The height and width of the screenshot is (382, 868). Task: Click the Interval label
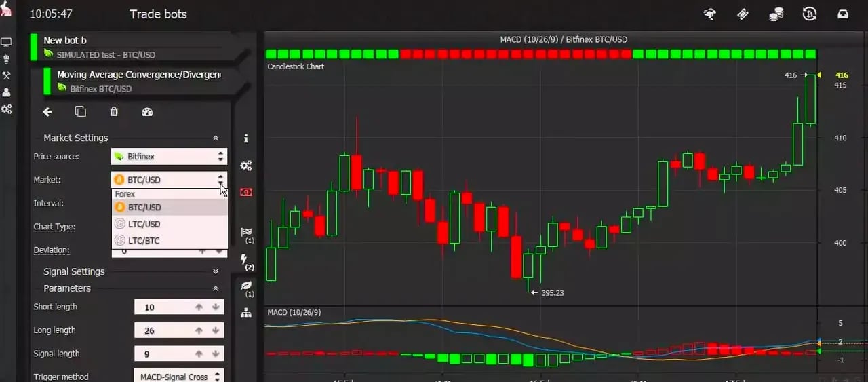pos(48,203)
